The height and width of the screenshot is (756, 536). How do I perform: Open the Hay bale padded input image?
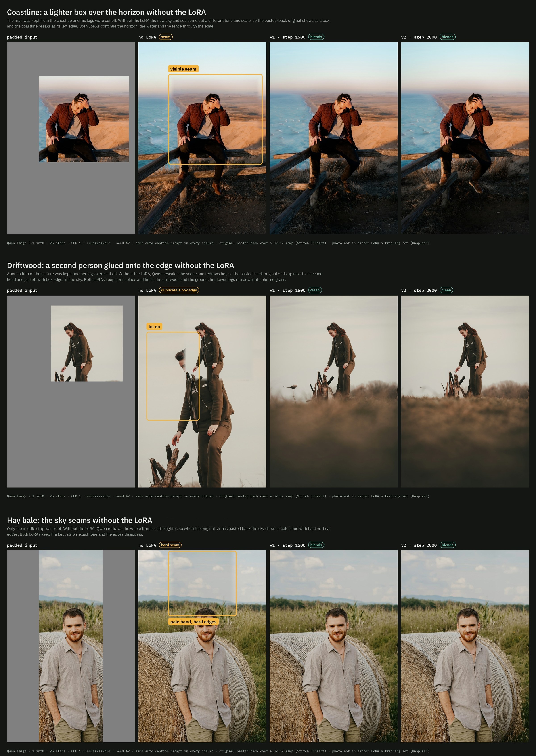71,646
